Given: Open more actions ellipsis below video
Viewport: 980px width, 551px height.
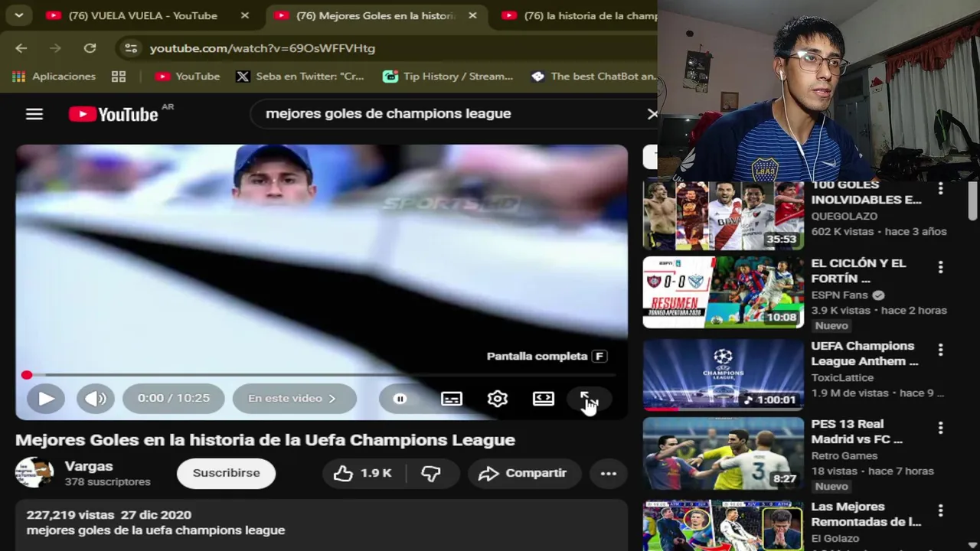Looking at the screenshot, I should (609, 473).
